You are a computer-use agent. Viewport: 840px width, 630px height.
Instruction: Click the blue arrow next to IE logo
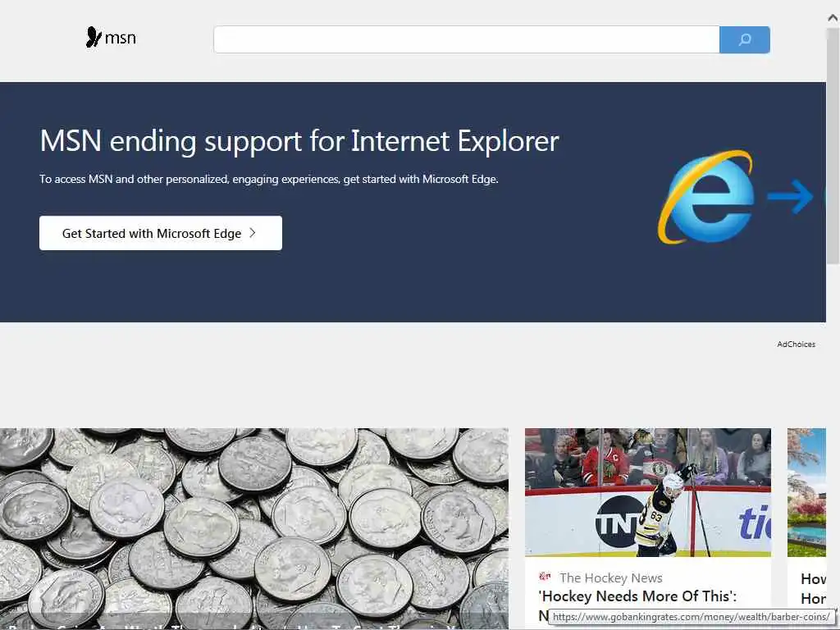pyautogui.click(x=790, y=197)
